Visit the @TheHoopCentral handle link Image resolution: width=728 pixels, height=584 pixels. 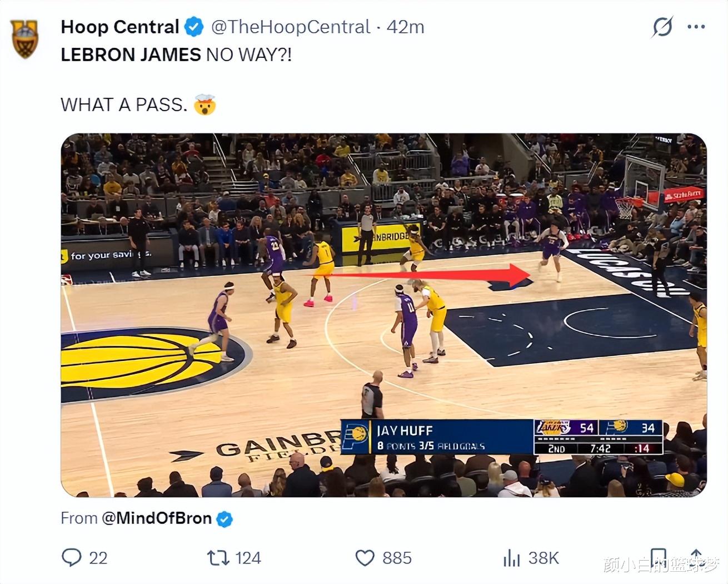point(290,27)
